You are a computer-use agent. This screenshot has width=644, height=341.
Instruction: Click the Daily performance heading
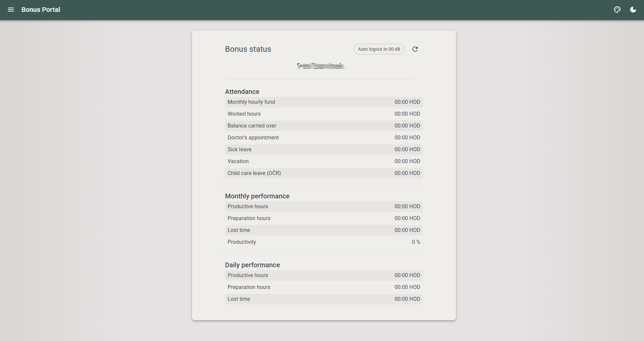click(252, 265)
